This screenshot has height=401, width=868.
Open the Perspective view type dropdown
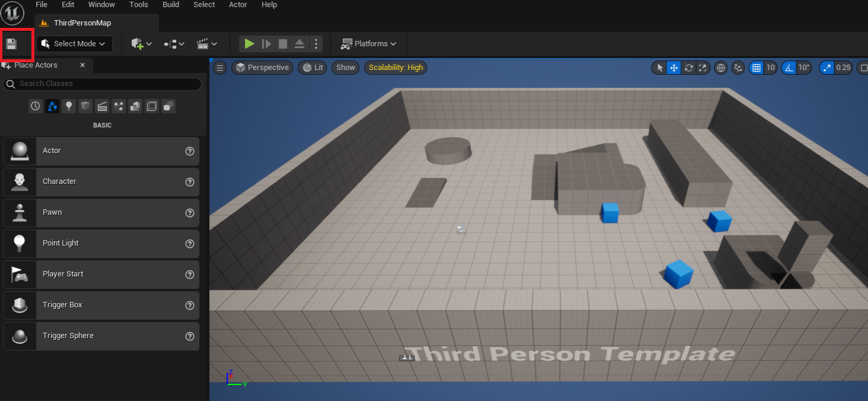[x=262, y=68]
